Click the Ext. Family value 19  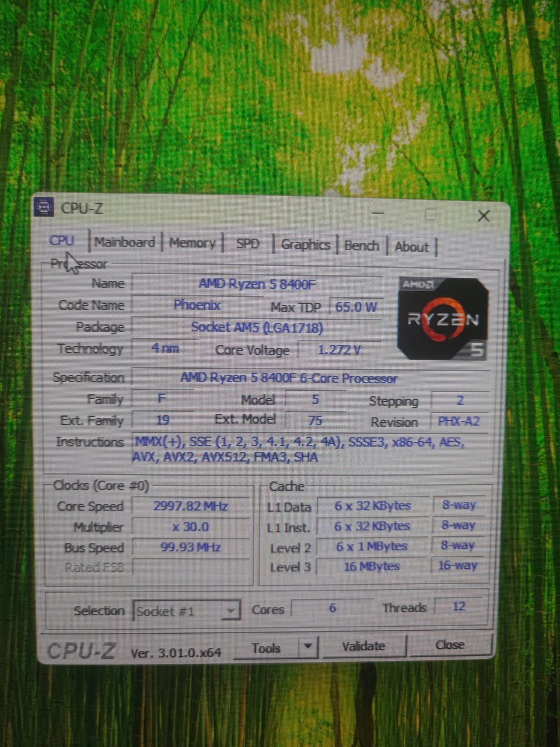tap(163, 420)
